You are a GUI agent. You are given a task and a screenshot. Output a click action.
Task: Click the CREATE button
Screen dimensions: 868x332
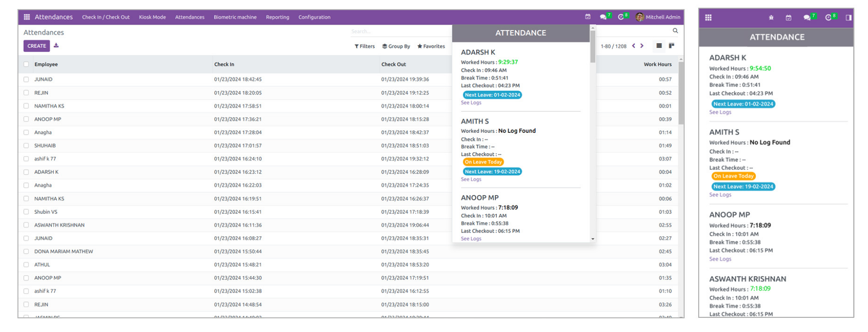(37, 46)
